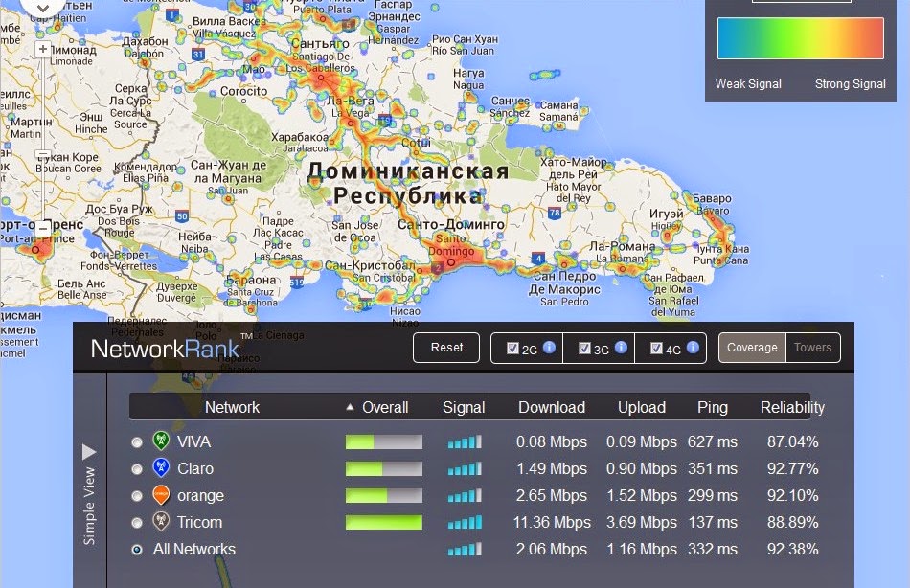Click the VIVA network marker icon
This screenshot has height=588, width=910.
[x=161, y=442]
